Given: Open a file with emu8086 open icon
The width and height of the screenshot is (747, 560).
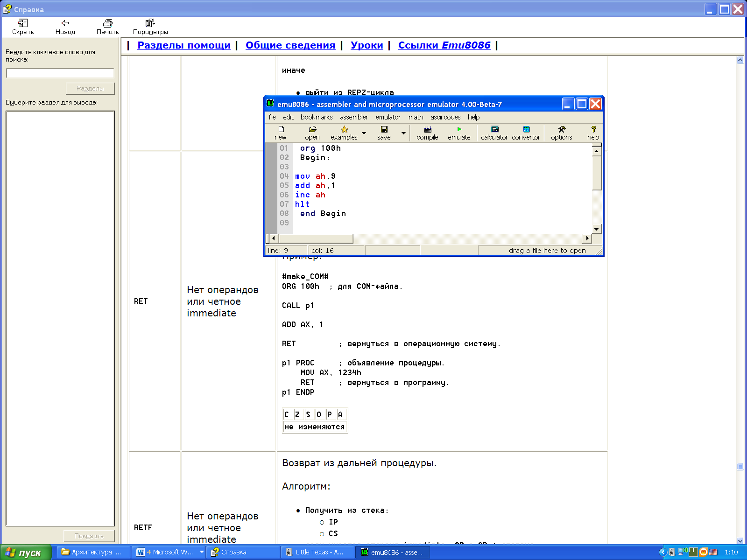Looking at the screenshot, I should 312,133.
